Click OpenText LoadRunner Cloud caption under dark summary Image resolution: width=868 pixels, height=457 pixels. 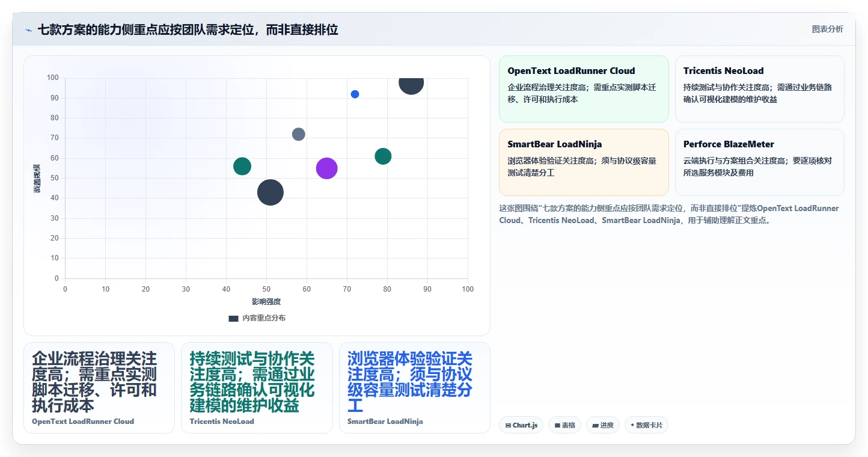pos(83,422)
